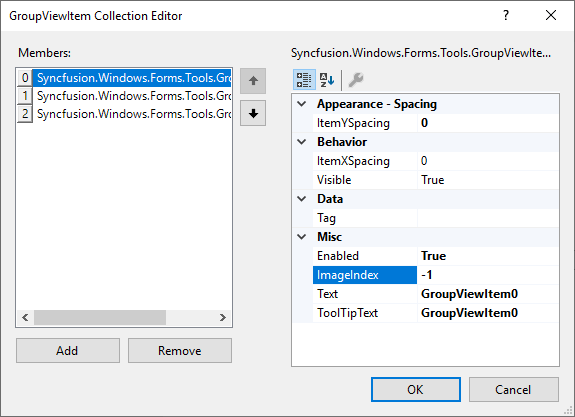
Task: Close the Collection Editor dialog
Action: (550, 15)
